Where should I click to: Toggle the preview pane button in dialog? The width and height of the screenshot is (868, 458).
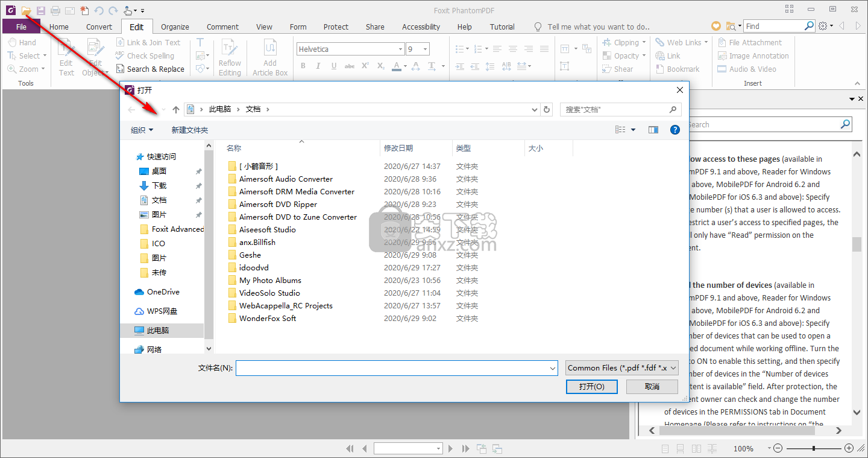[x=653, y=130]
